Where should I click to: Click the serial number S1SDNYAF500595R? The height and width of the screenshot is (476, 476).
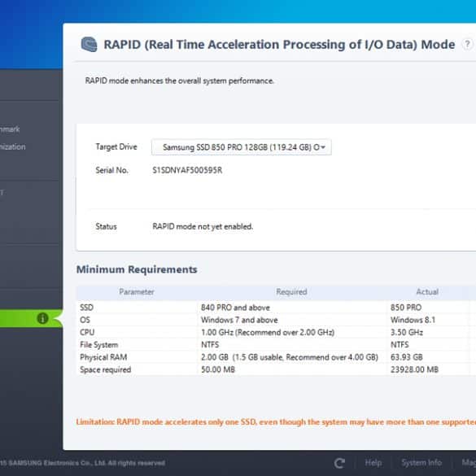pos(187,170)
